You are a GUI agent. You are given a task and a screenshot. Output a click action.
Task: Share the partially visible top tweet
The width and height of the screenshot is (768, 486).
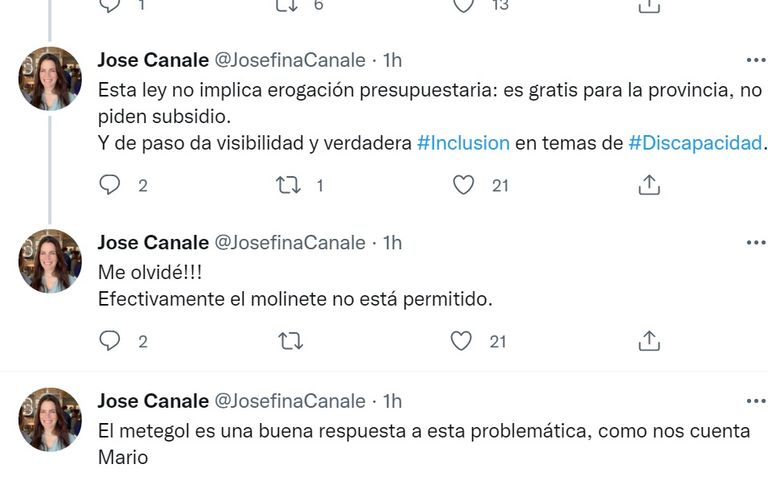coord(649,6)
